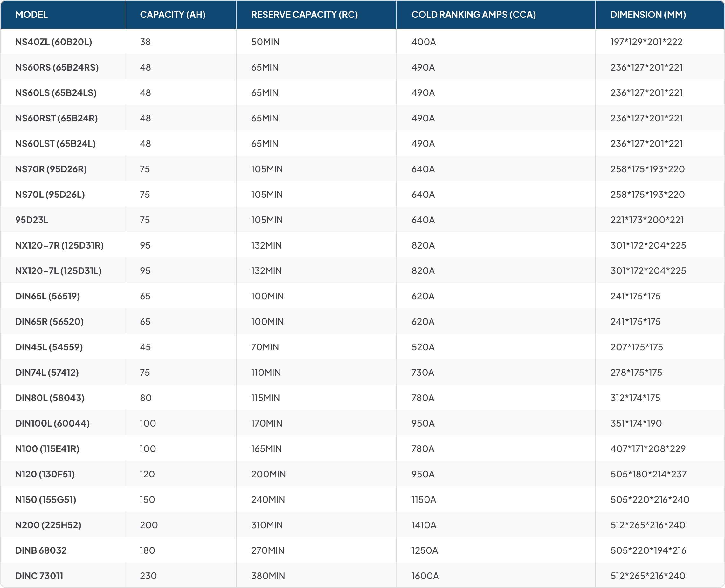The height and width of the screenshot is (588, 725).
Task: Click the DINC 73011 model name
Action: [39, 576]
